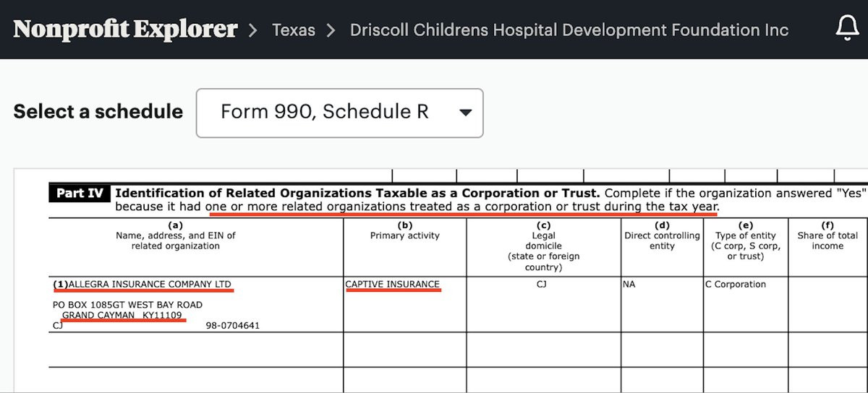
Task: Click the Grand Cayman KY11109 address line
Action: click(122, 316)
